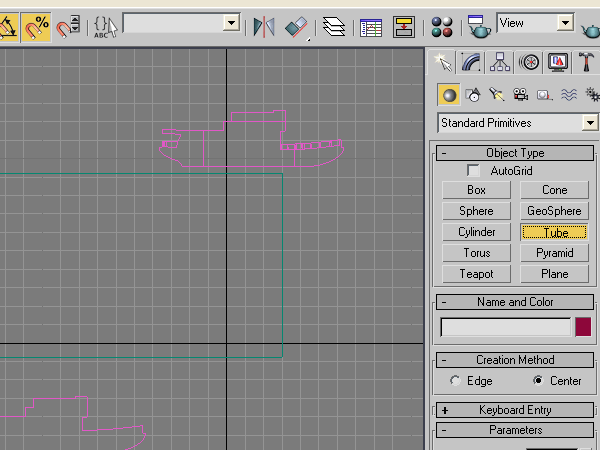Switch to the Utilities hammer tab
Screen dimensions: 600x450
tap(586, 62)
